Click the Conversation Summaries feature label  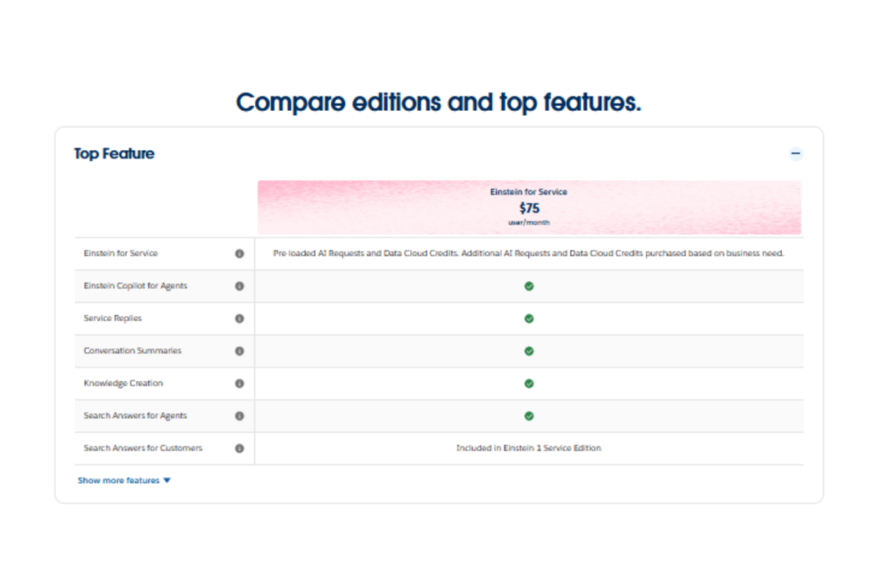[133, 350]
